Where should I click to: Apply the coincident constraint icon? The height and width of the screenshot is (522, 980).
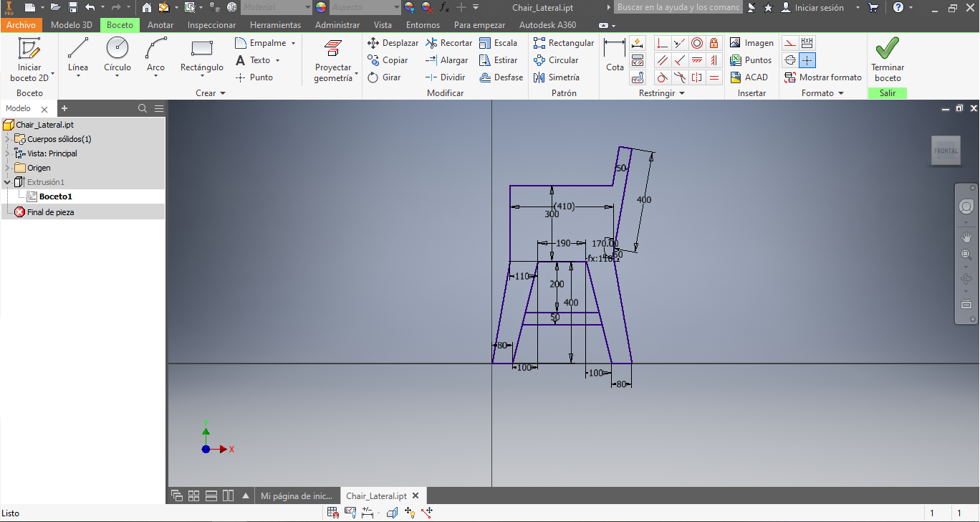[663, 43]
